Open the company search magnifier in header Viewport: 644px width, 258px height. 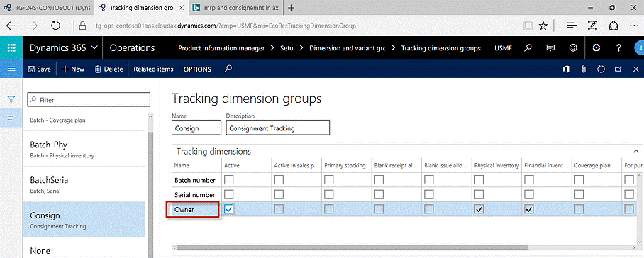[528, 48]
